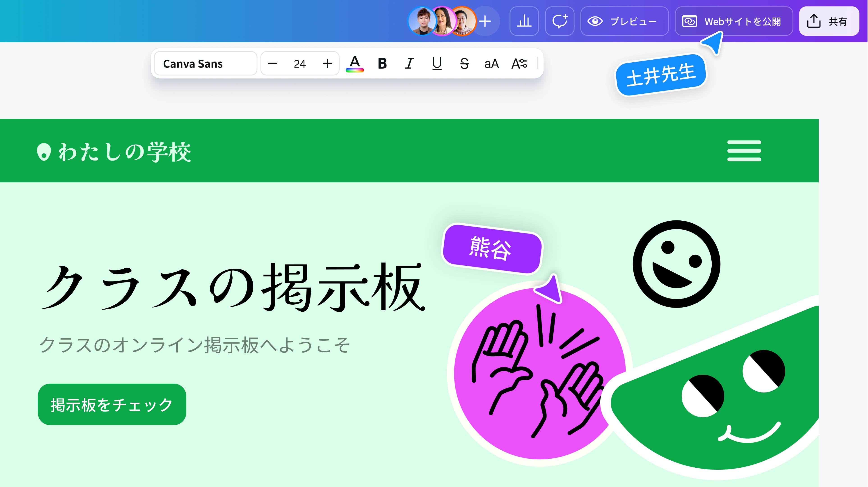Switch text case with aA icon
This screenshot has height=487, width=868.
491,64
